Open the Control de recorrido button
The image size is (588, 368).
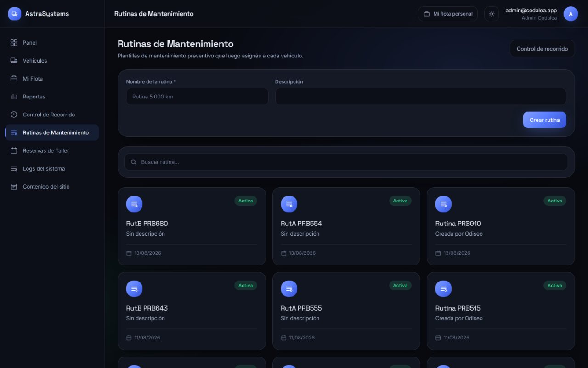pos(542,49)
